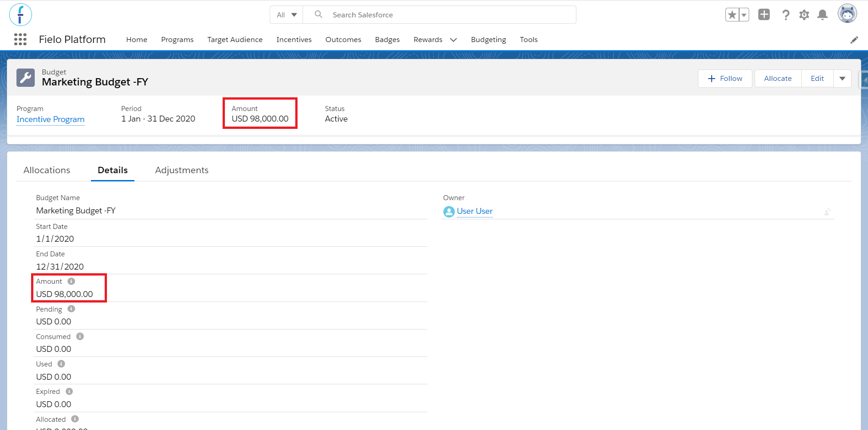Screen dimensions: 868x430
Task: Click the period '1 Jan - 31 Dec 2020'
Action: pos(158,119)
